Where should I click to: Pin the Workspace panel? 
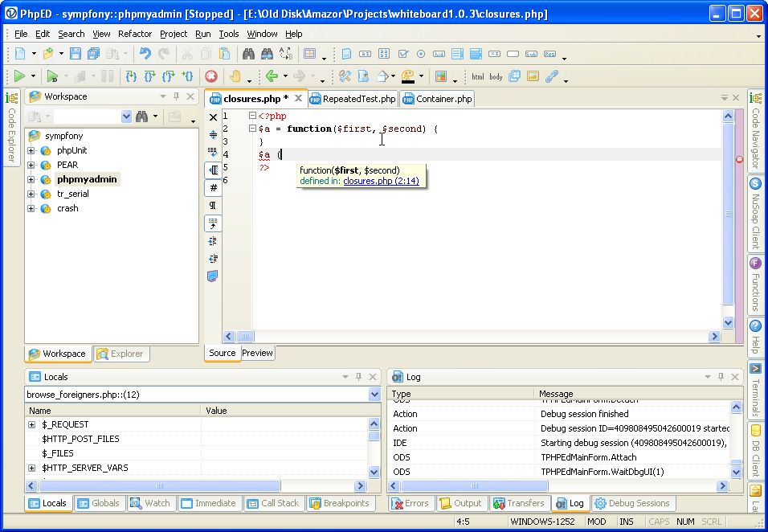point(176,96)
